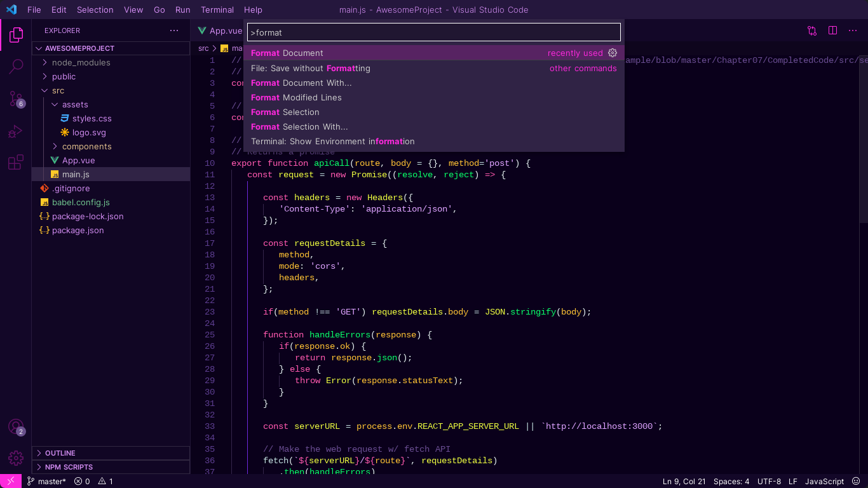Screen dimensions: 868x488
Task: Click the command palette input field
Action: (434, 32)
